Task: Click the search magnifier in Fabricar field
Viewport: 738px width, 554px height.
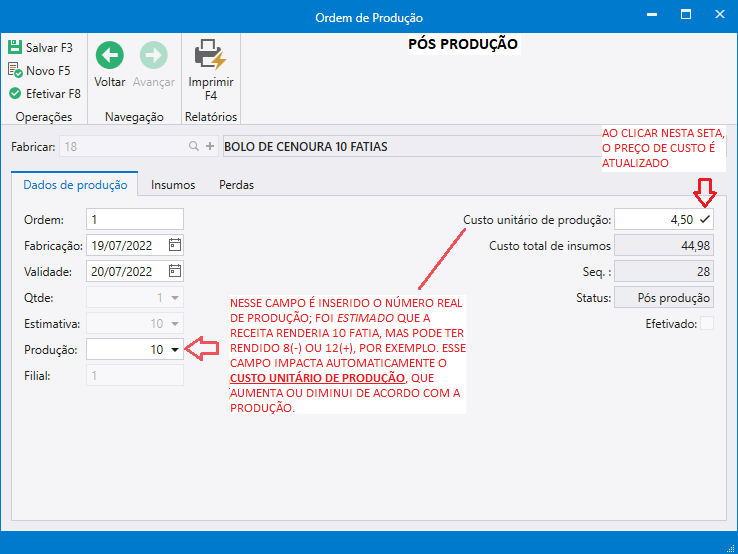Action: tap(193, 146)
